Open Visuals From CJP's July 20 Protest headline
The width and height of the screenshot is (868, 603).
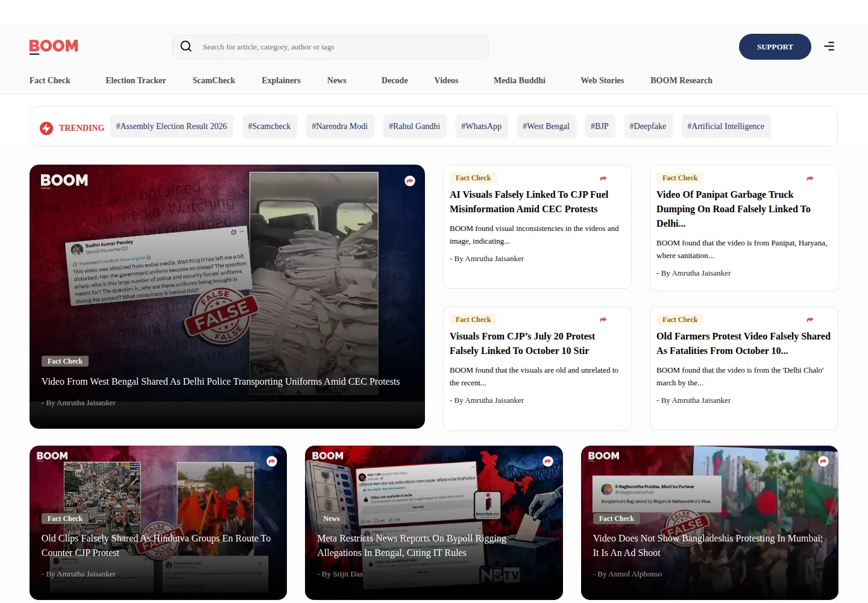point(522,344)
